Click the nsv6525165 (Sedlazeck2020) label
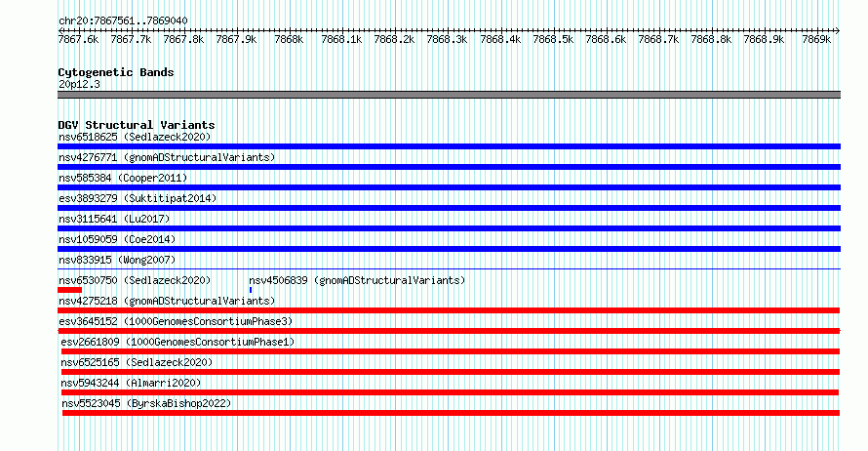Viewport: 868px width, 451px height. [x=137, y=362]
